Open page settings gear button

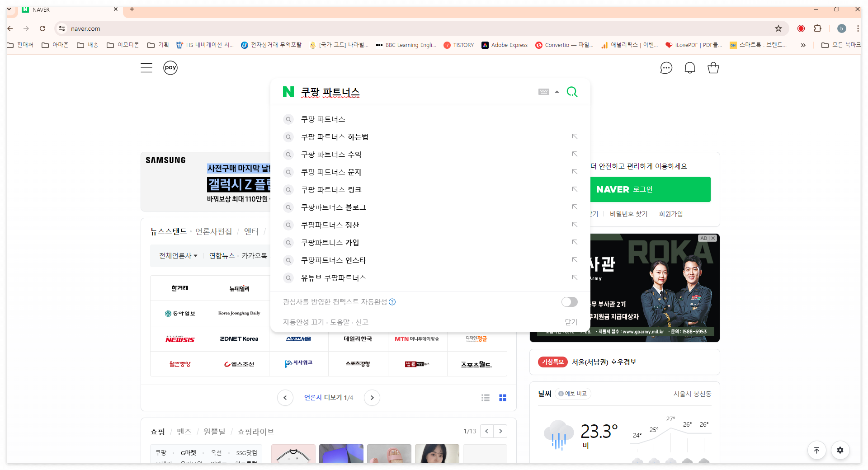pos(840,450)
